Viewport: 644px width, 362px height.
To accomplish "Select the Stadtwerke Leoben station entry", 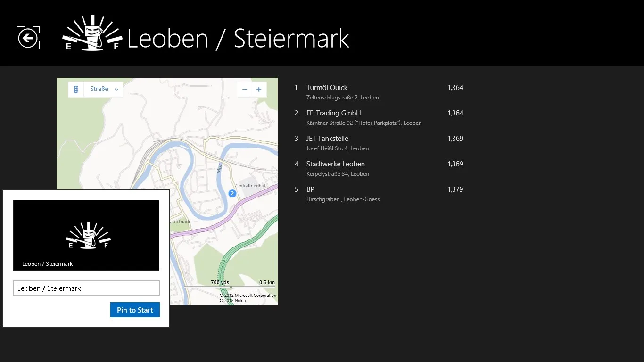I will pyautogui.click(x=379, y=168).
